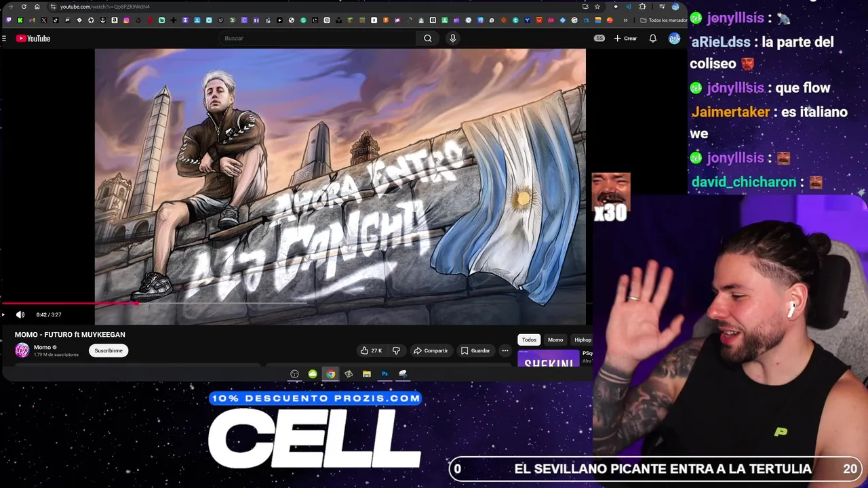Viewport: 868px width, 488px height.
Task: Open the Chrome profile avatar menu
Action: click(675, 7)
